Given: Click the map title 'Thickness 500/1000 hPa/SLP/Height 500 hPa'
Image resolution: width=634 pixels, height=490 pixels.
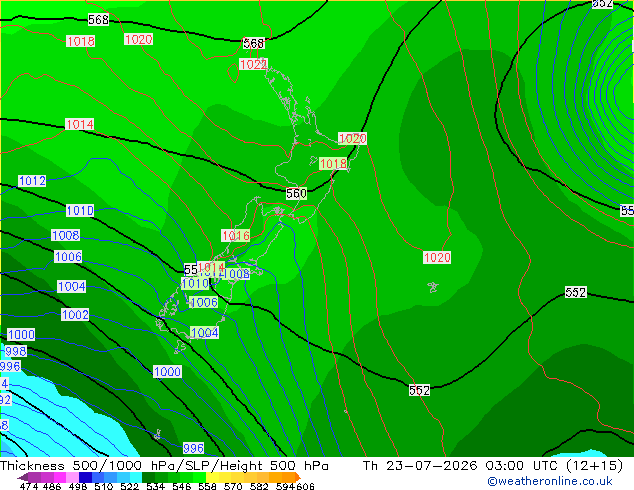Looking at the screenshot, I should tap(164, 466).
